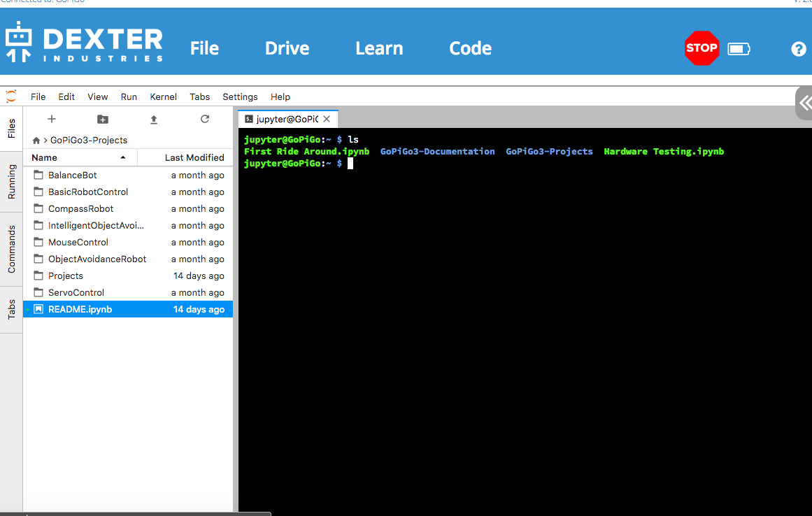Open the Settings menu
Image resolution: width=812 pixels, height=516 pixels.
tap(240, 96)
